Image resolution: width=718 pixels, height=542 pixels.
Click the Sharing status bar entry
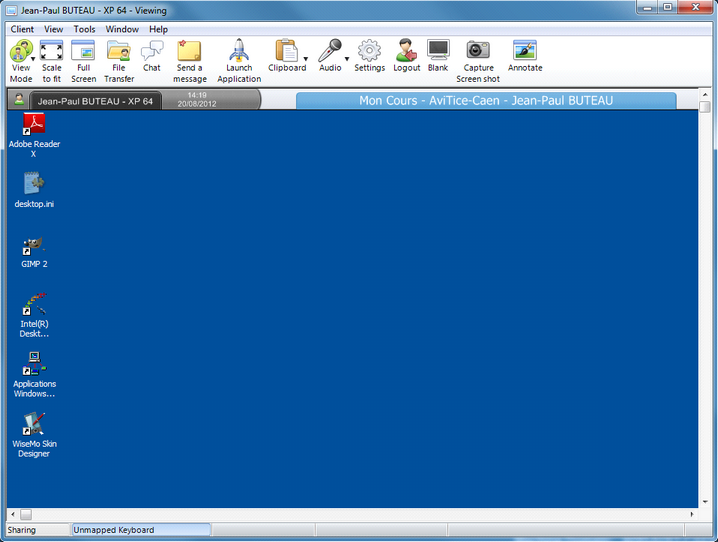[38, 530]
